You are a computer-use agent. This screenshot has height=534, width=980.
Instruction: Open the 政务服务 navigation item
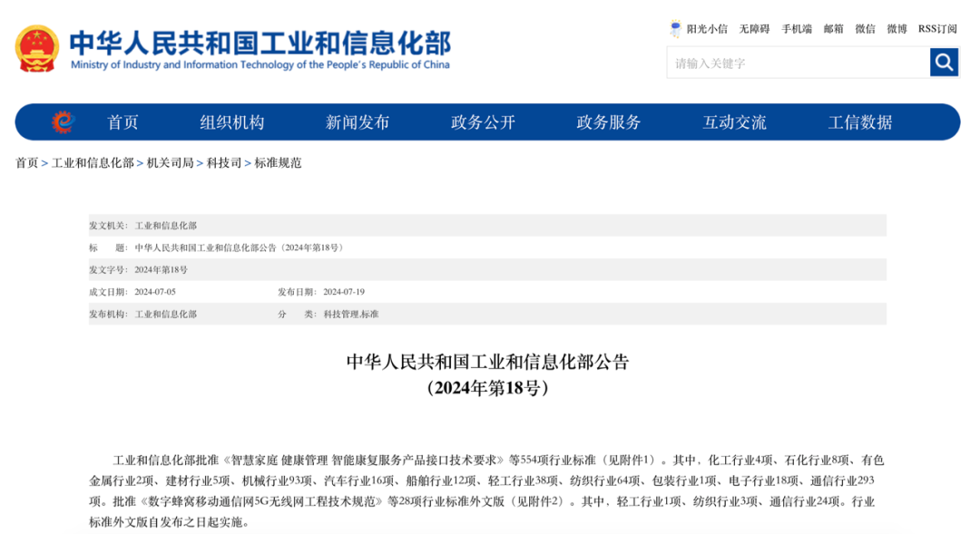coord(609,122)
